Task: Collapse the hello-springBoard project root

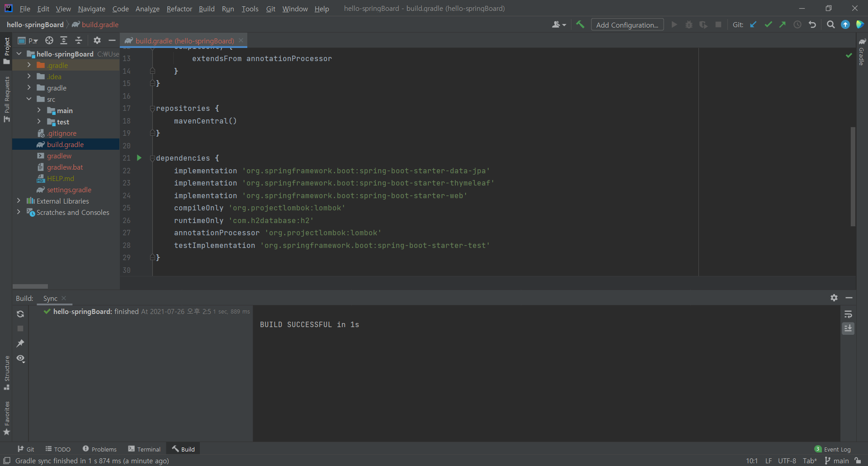Action: point(19,54)
